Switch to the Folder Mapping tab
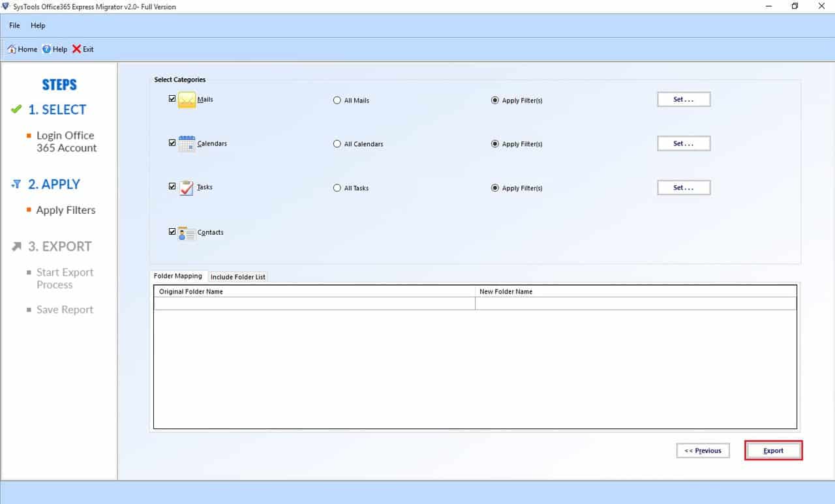This screenshot has width=835, height=504. pyautogui.click(x=178, y=276)
